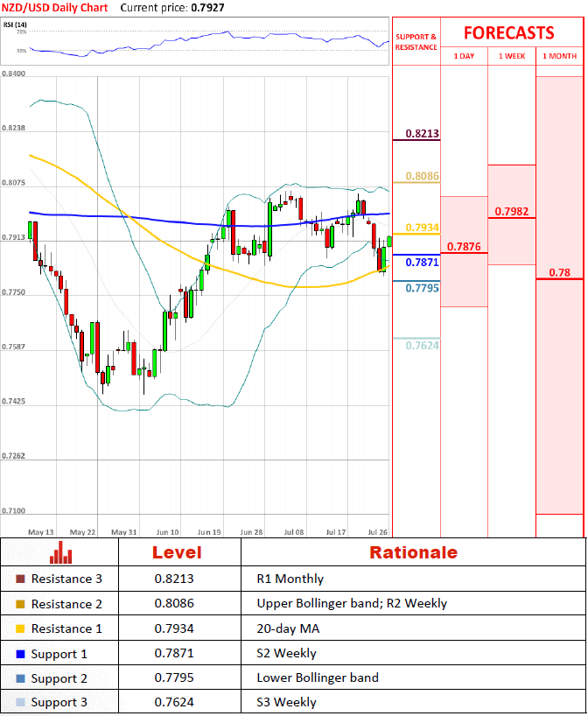Click the Support 3 light blue swatch

pyautogui.click(x=21, y=703)
